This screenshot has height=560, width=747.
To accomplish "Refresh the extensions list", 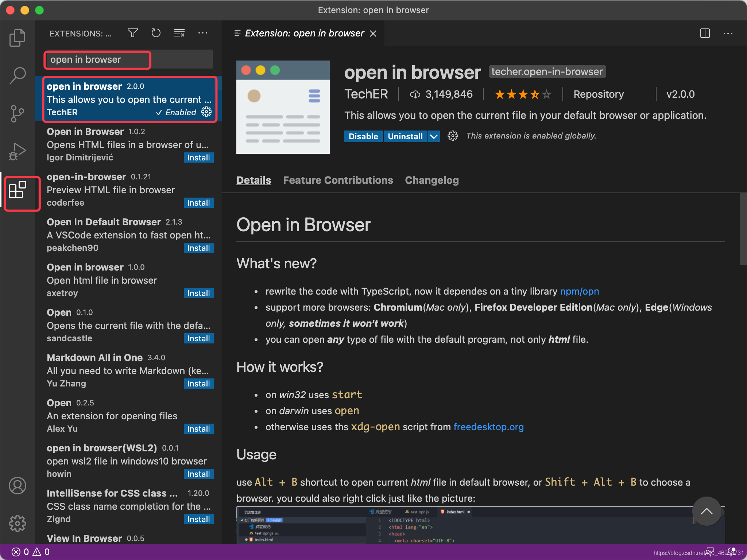I will tap(156, 33).
